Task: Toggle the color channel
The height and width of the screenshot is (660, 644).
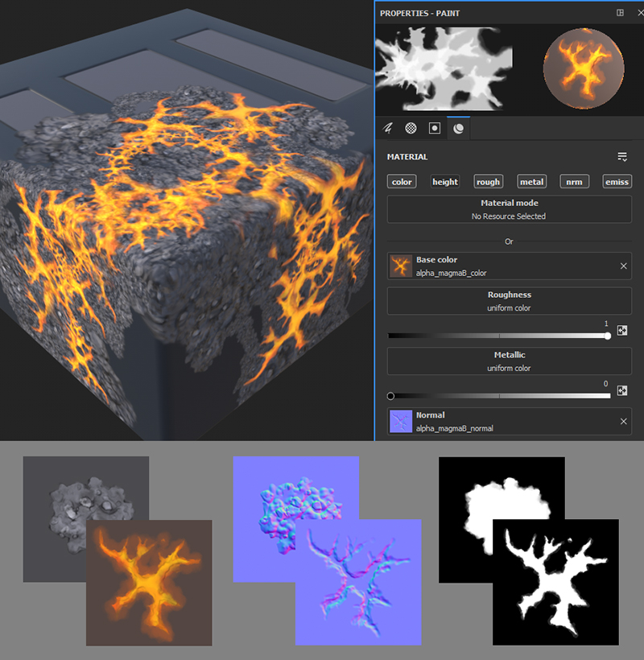Action: 402,181
